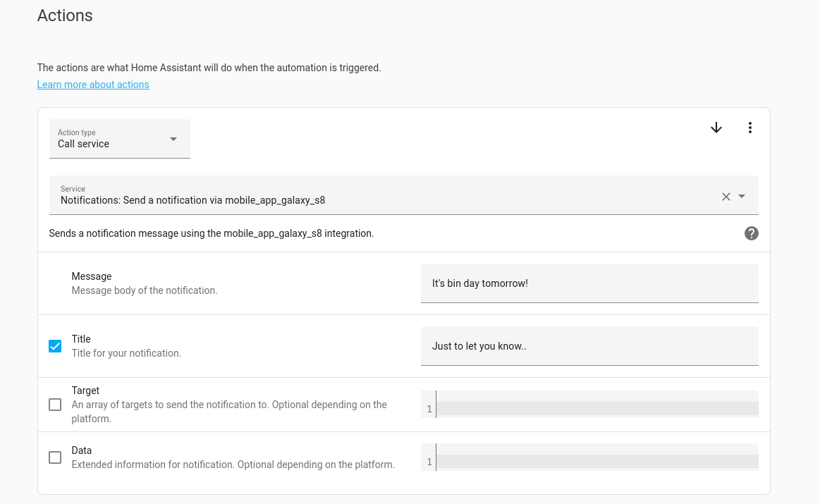Click the Title field containing Just to let you know..
Image resolution: width=820 pixels, height=504 pixels.
tap(589, 345)
